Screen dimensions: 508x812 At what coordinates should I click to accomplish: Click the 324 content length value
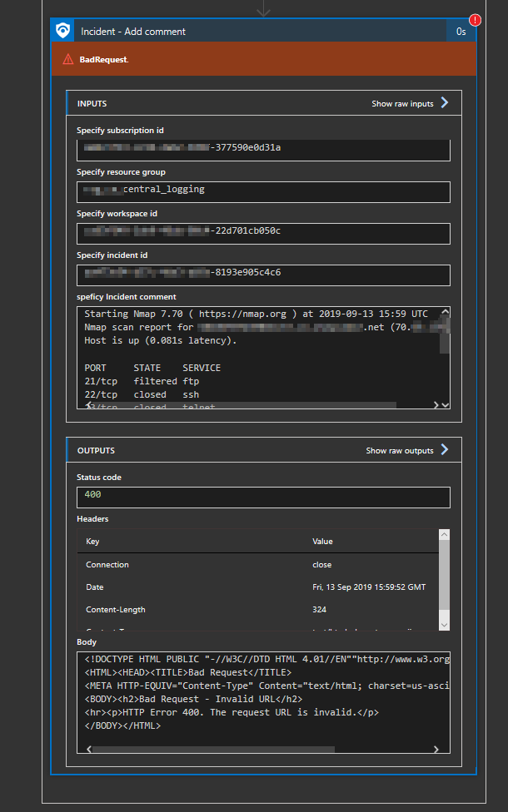(319, 610)
